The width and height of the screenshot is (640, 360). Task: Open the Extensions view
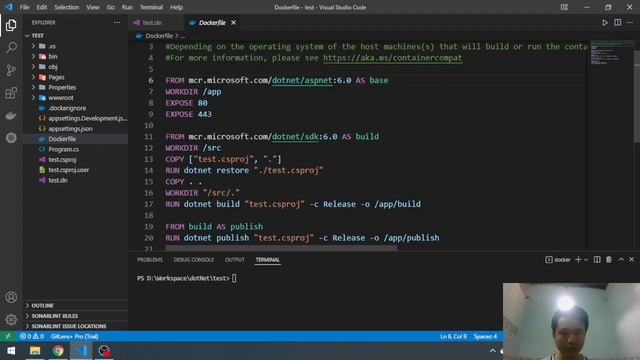11,93
